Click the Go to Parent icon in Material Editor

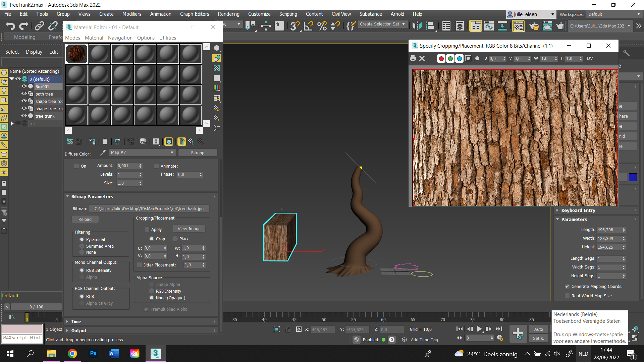pos(182,141)
